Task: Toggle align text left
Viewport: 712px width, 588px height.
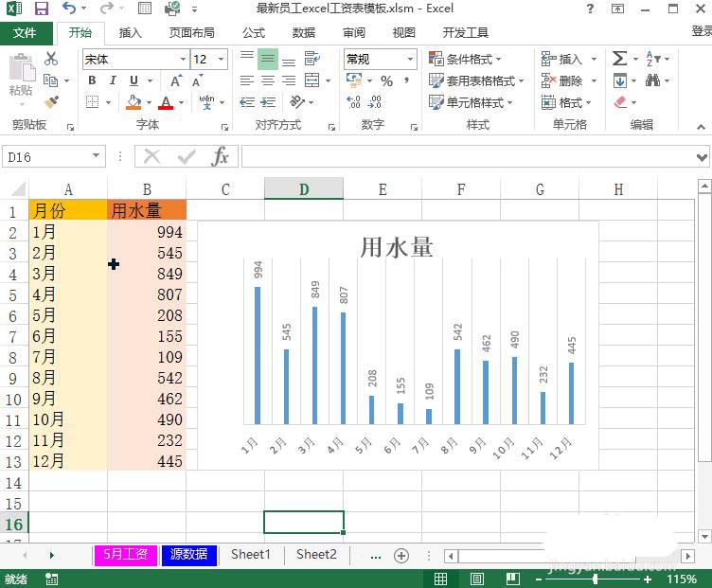Action: (x=247, y=80)
